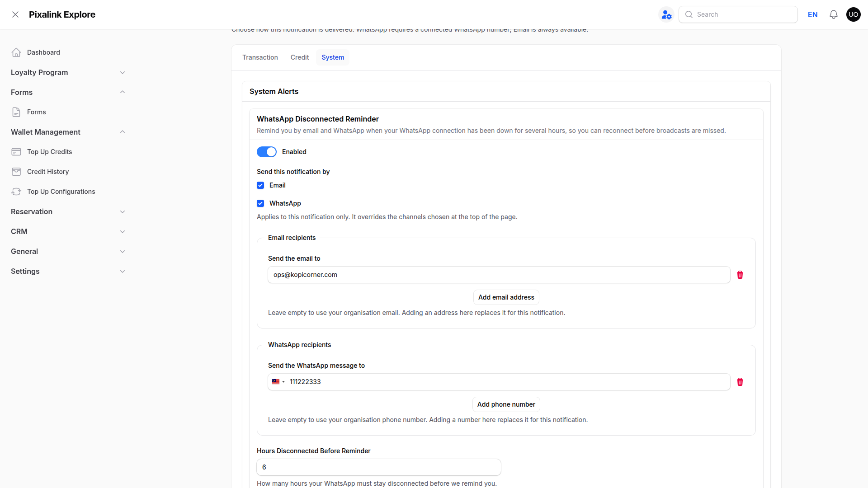Image resolution: width=868 pixels, height=488 pixels.
Task: Open the phone country flag dropdown
Action: (x=278, y=382)
